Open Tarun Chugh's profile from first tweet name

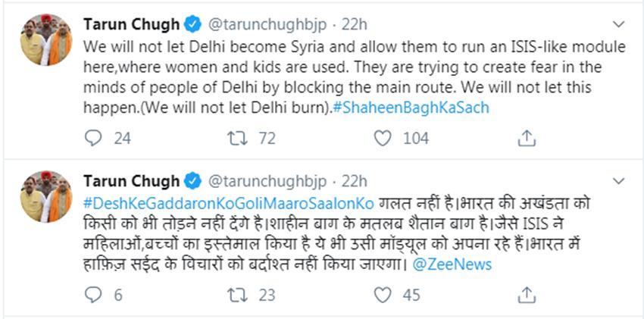click(130, 23)
